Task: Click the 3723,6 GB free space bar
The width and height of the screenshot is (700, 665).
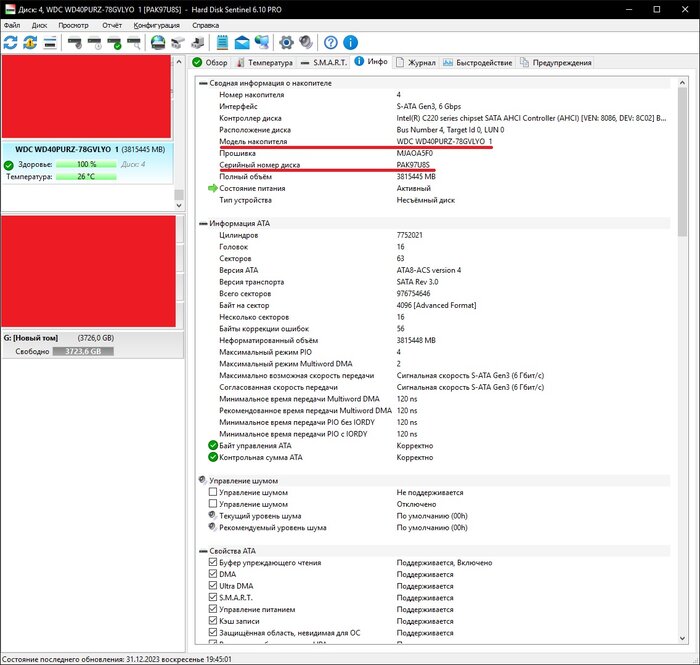Action: tap(83, 351)
